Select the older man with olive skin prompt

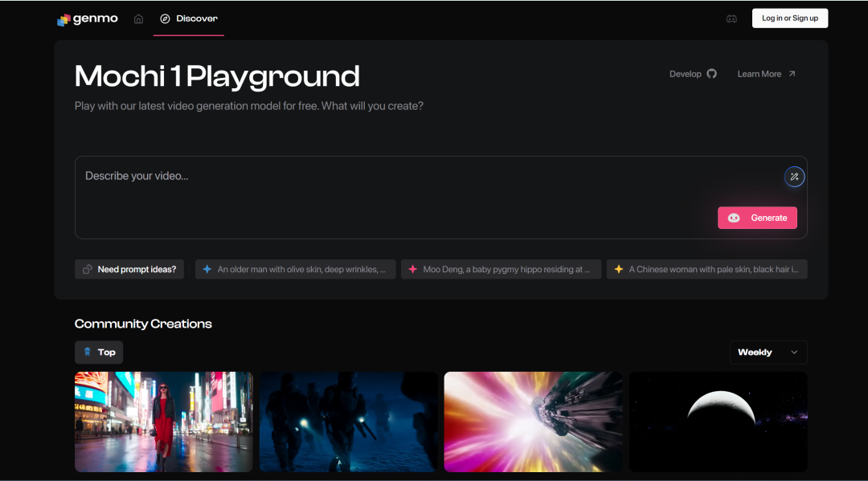296,269
